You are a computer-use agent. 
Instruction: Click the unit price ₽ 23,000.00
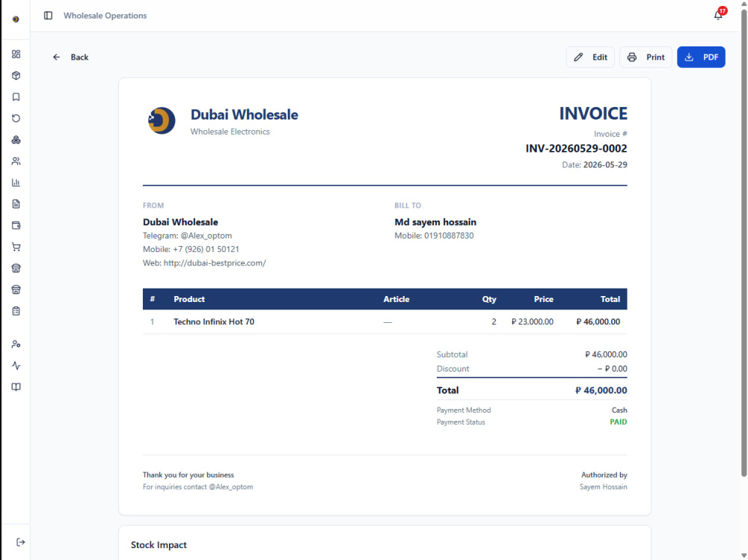pos(533,322)
